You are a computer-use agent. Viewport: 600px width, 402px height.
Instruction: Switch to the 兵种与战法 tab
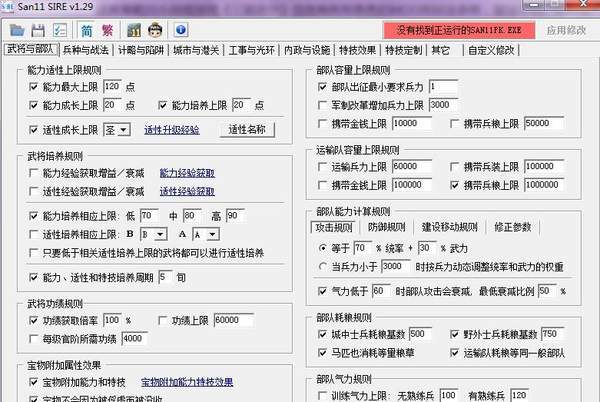(86, 50)
